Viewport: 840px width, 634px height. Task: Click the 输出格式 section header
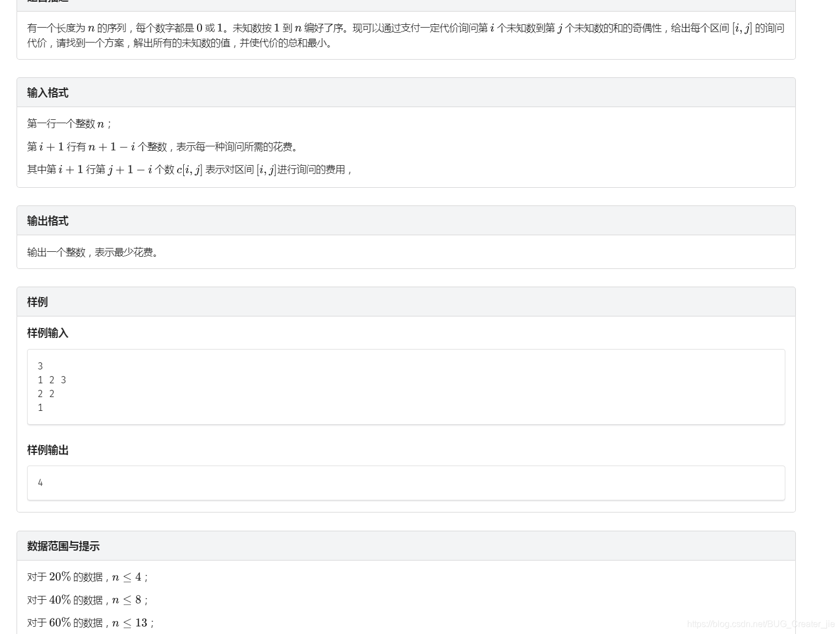coord(46,220)
